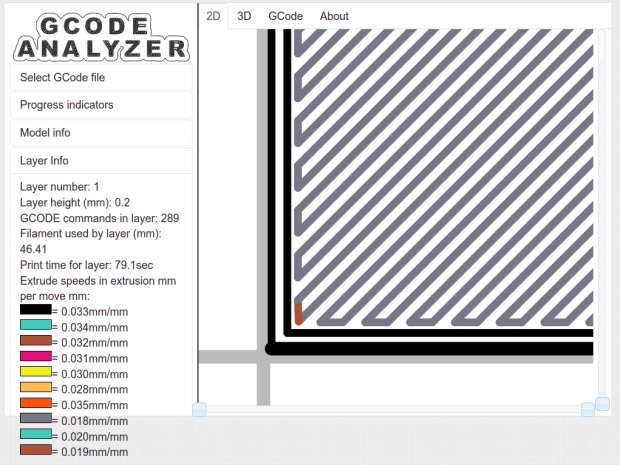Click the black 0.033mm/mm color swatch
620x465 pixels.
36,309
